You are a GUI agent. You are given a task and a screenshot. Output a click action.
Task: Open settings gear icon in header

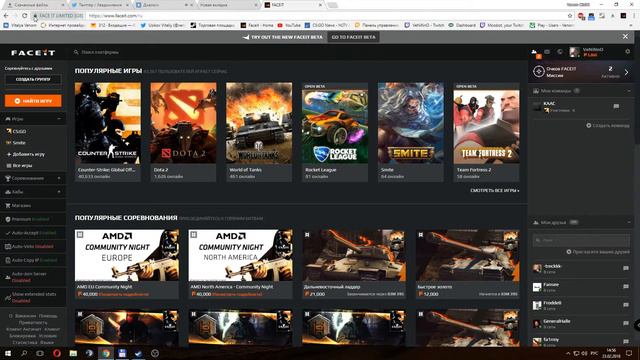628,52
